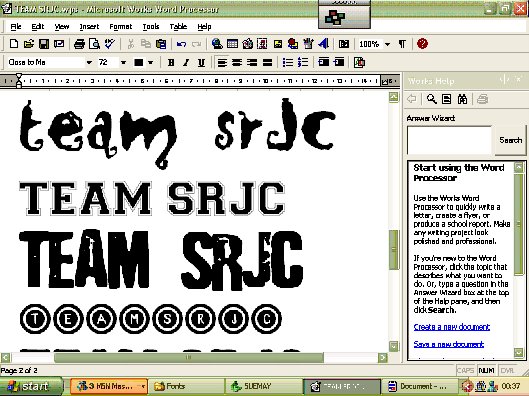Open the 100% zoom dropdown
The image size is (529, 396).
pos(387,44)
